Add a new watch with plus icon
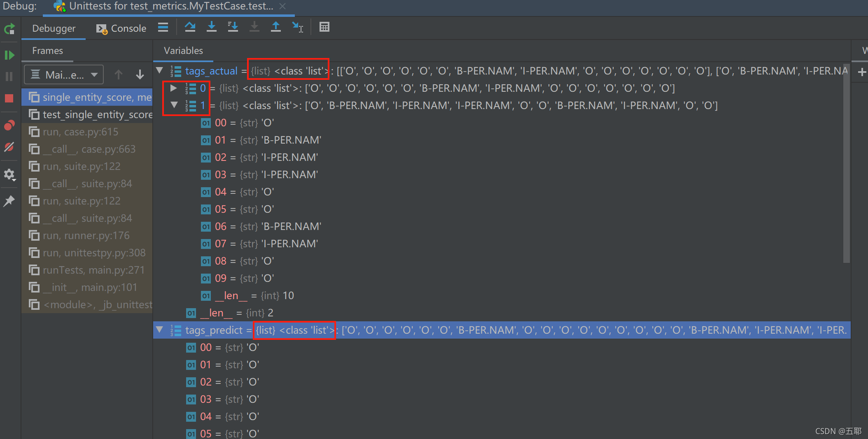The image size is (868, 439). [x=862, y=72]
